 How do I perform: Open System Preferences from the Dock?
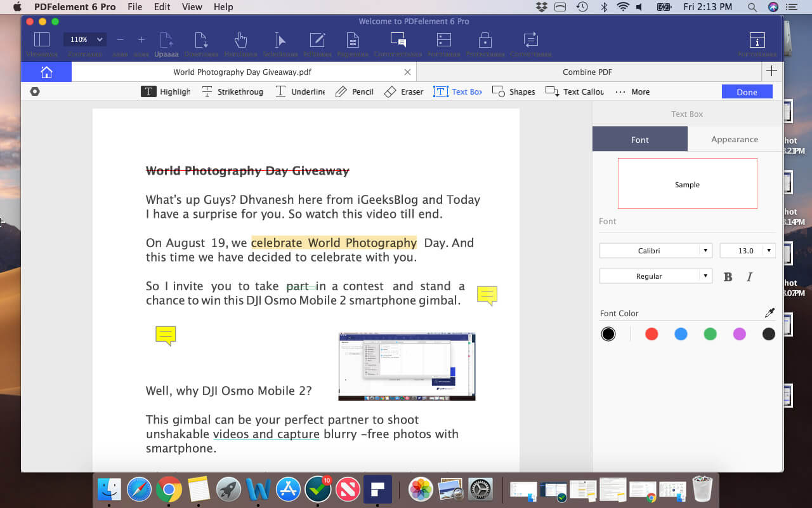(x=480, y=490)
